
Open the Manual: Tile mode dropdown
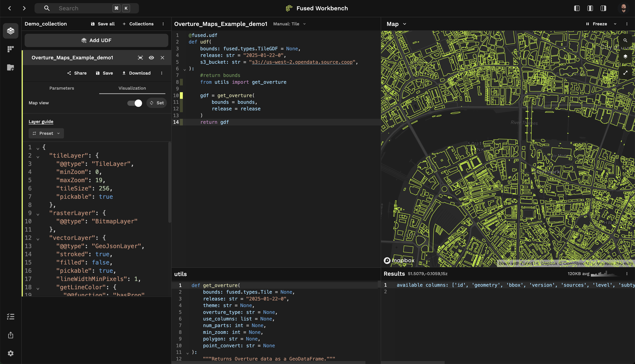289,24
